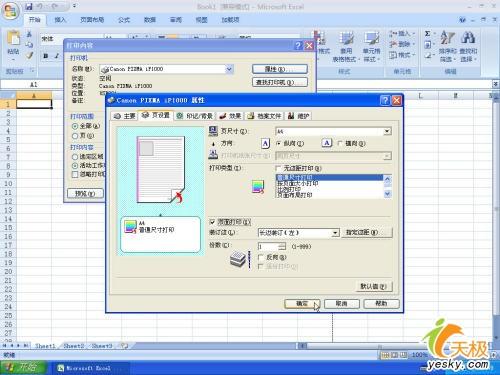
Task: Toggle Bold formatting in Excel ribbon
Action: point(46,56)
